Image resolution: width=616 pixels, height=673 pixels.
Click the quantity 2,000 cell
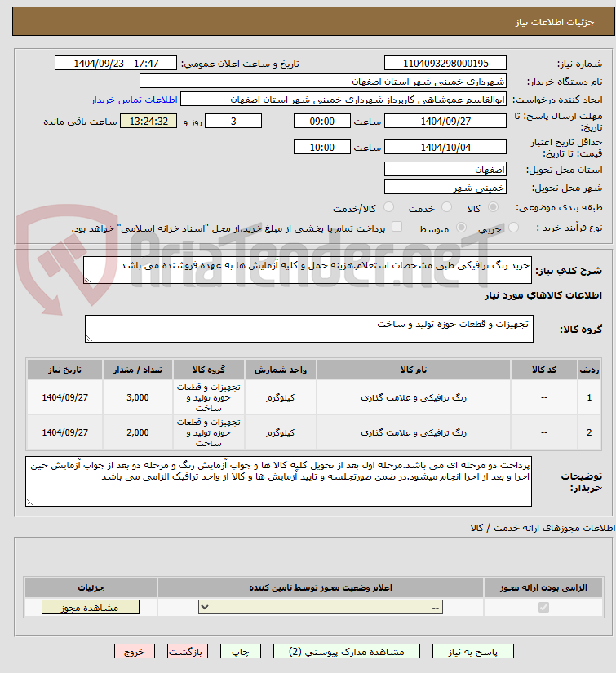pos(137,432)
